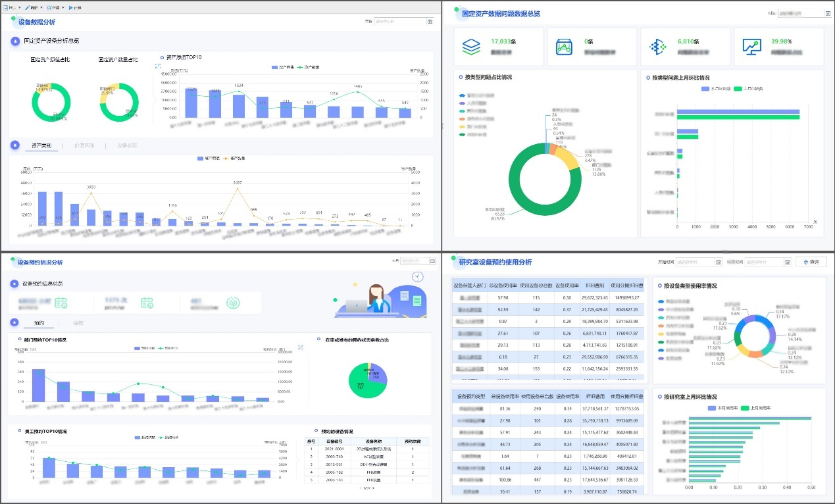835x504 pixels.
Task: Select the 资产类别 tab
Action: (41, 145)
